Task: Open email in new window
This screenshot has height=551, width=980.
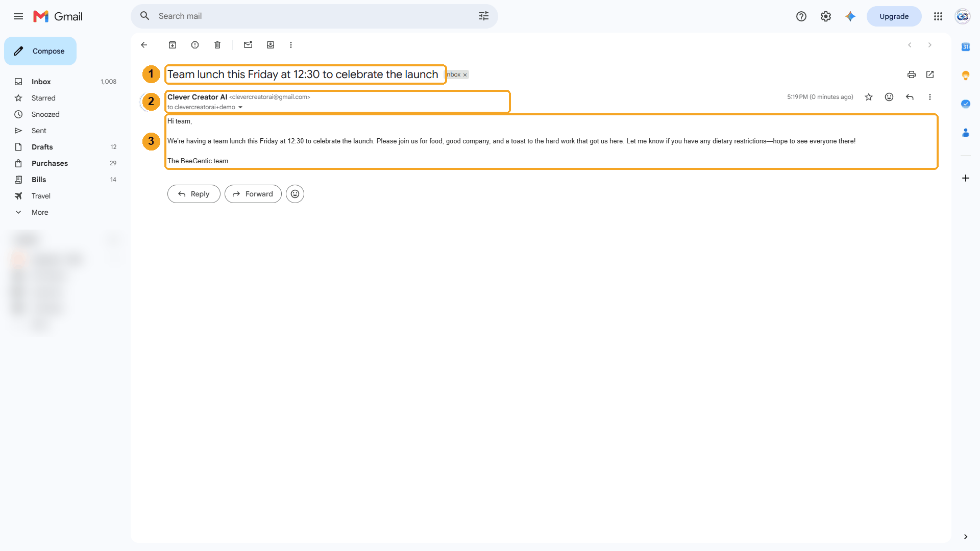Action: (x=930, y=74)
